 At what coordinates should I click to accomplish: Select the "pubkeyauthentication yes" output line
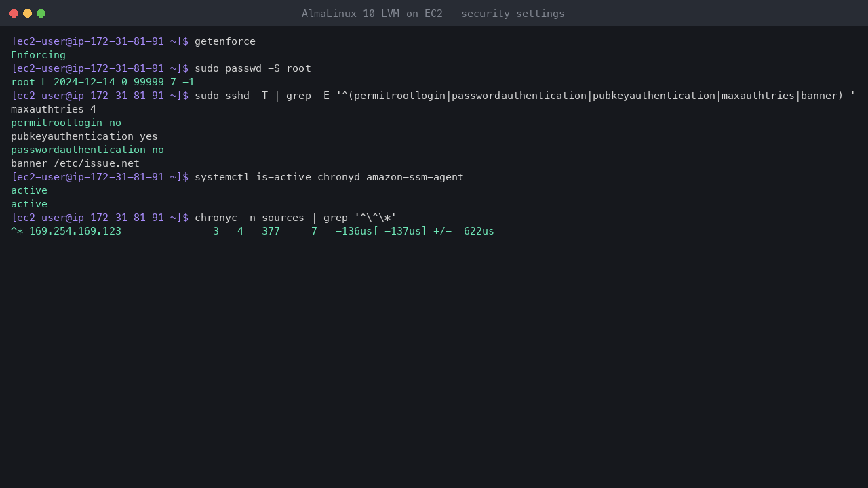coord(84,136)
